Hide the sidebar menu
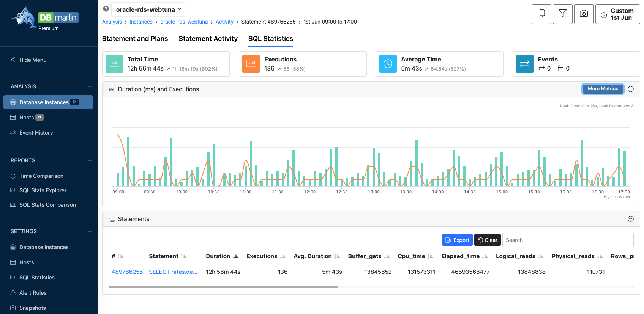 (x=29, y=60)
